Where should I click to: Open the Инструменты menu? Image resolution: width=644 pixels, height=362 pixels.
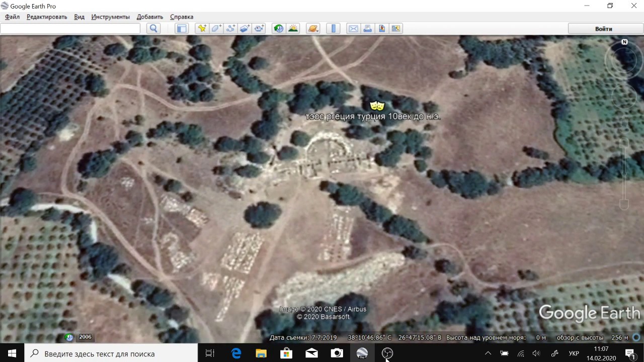point(110,17)
